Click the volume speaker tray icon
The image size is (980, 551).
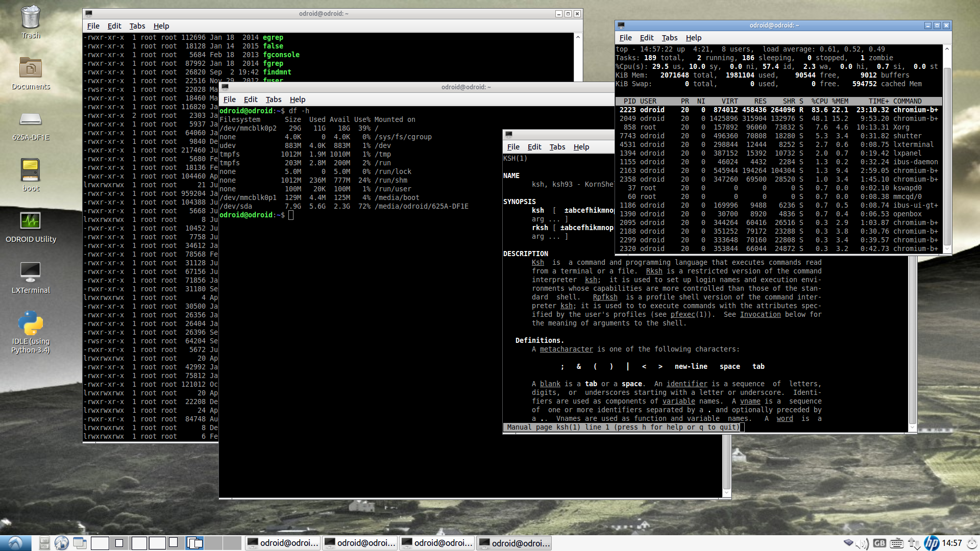pos(862,543)
